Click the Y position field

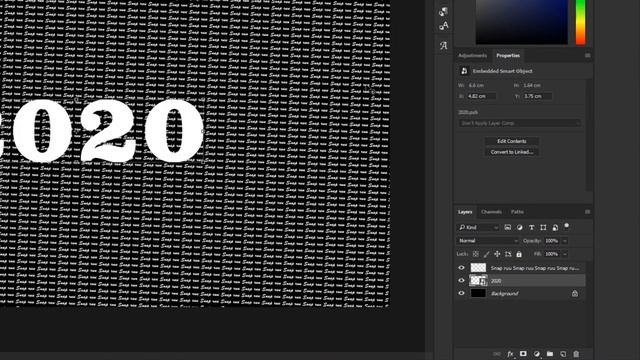point(538,96)
